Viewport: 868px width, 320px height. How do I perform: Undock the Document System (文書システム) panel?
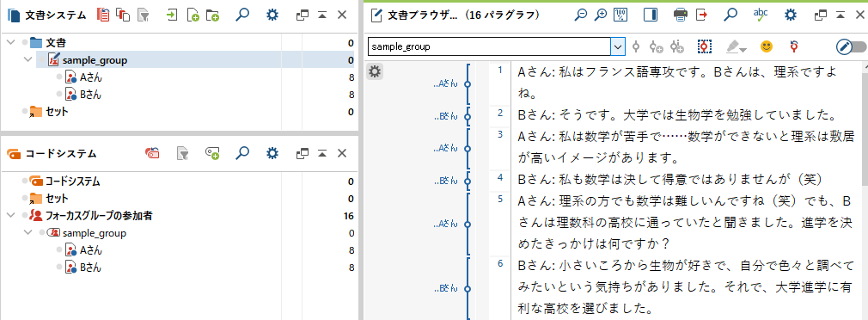tap(303, 15)
